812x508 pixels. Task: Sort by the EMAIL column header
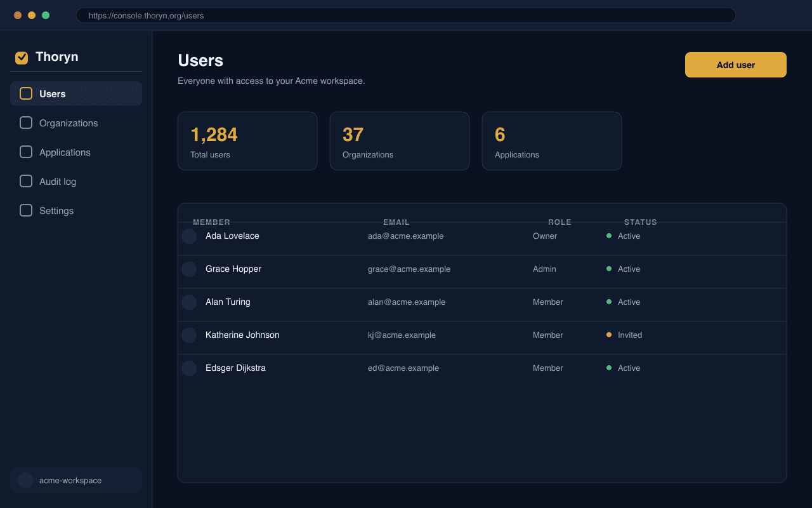click(x=396, y=222)
